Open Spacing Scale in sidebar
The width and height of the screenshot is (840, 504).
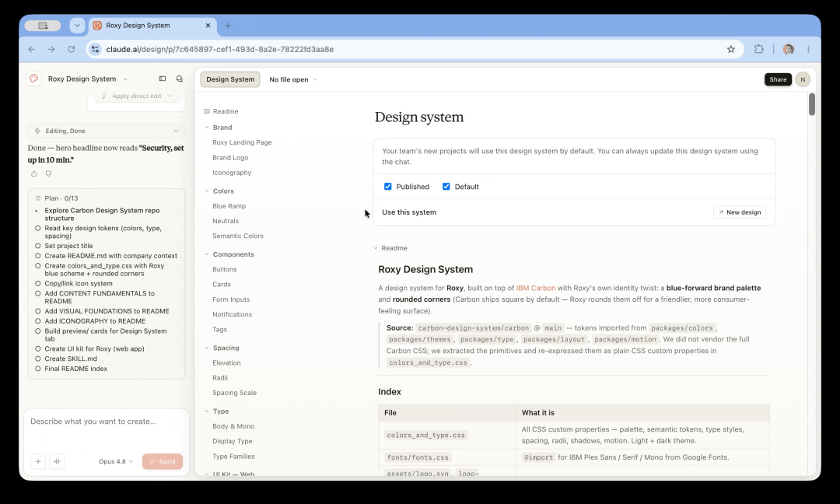tap(234, 393)
